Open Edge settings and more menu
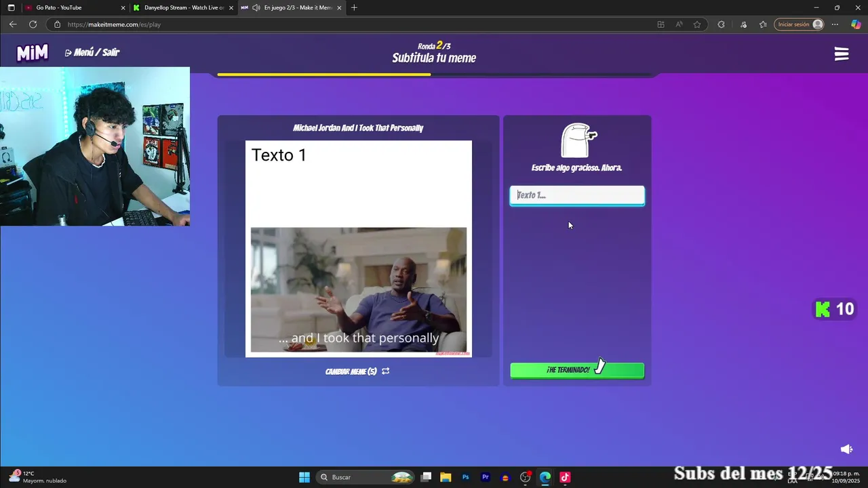This screenshot has width=868, height=488. click(835, 24)
